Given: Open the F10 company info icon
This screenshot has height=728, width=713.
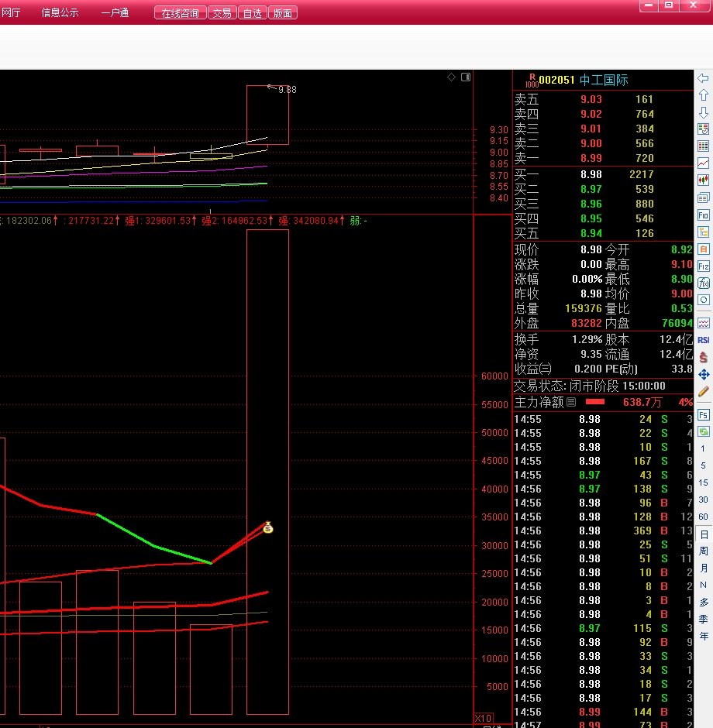Looking at the screenshot, I should (x=704, y=215).
